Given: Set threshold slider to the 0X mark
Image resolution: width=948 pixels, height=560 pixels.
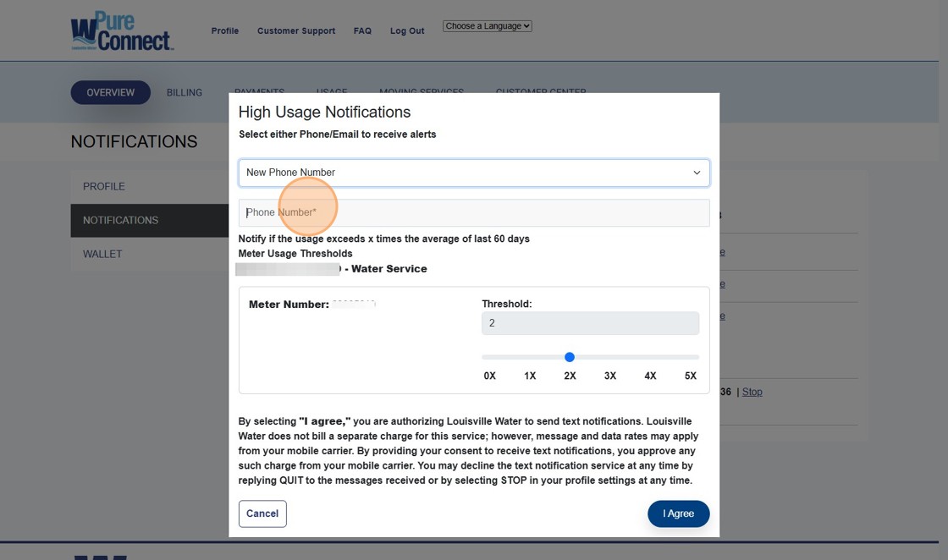Looking at the screenshot, I should pyautogui.click(x=483, y=357).
